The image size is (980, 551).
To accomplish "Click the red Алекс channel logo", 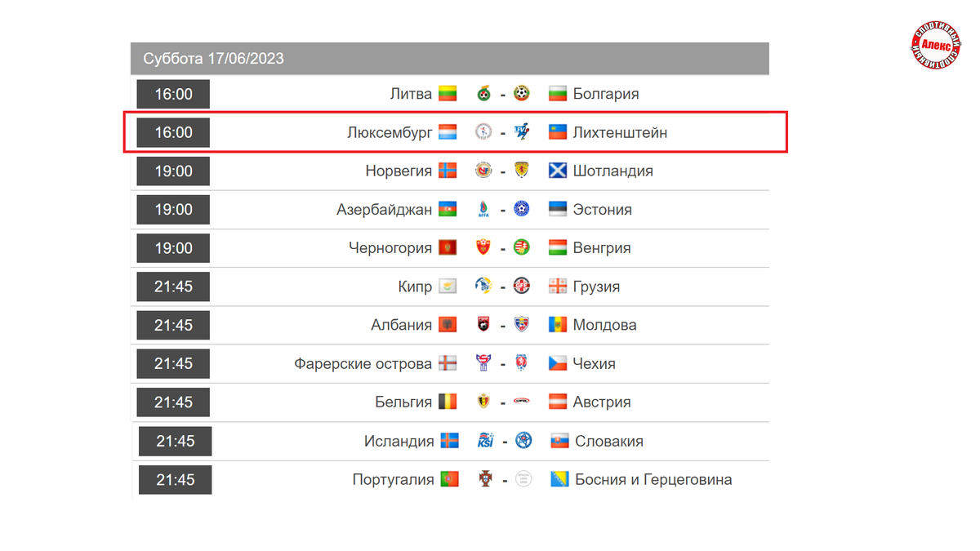I will tap(936, 47).
